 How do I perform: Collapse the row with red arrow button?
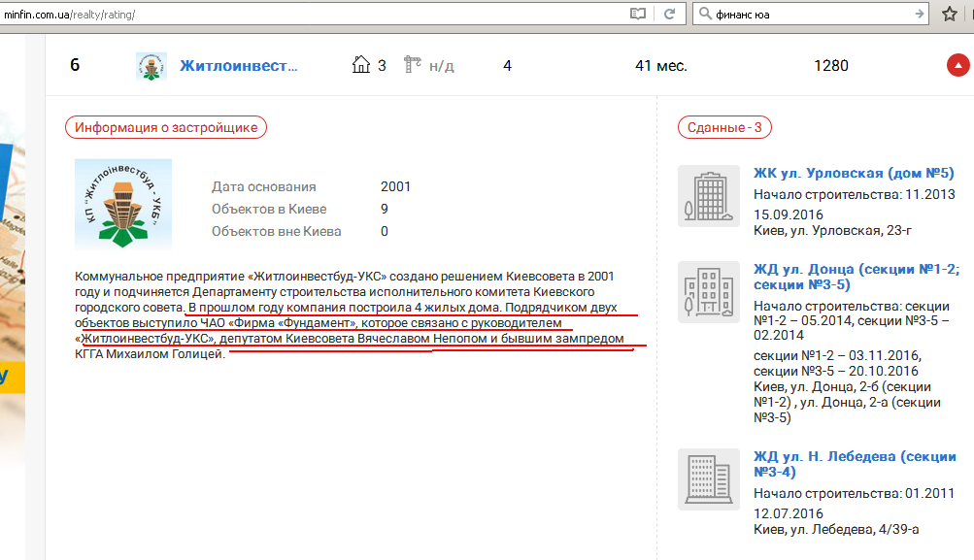tap(957, 65)
